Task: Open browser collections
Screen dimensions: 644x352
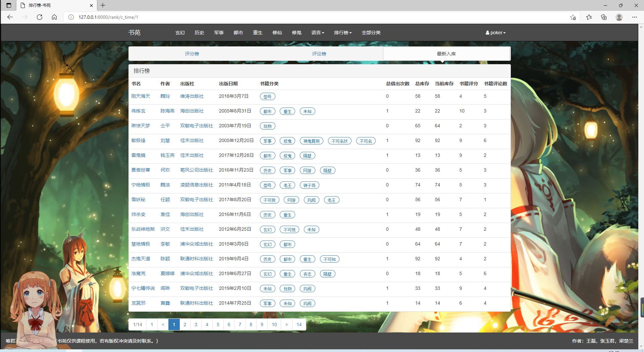Action: pyautogui.click(x=604, y=17)
